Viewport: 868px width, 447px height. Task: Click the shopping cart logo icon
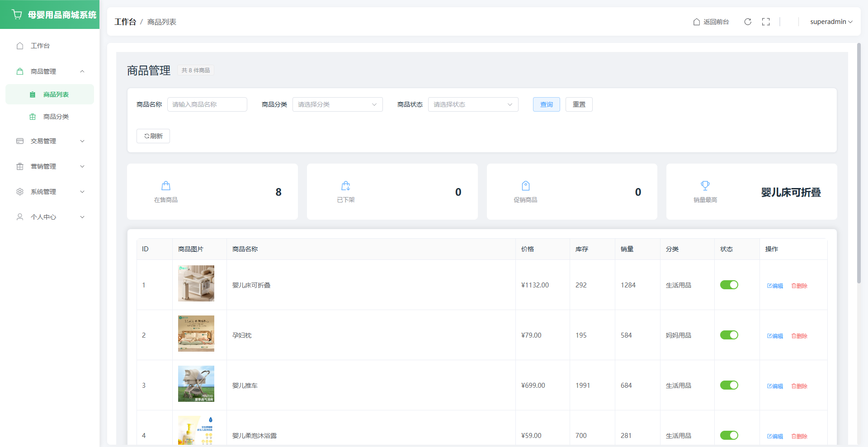(x=17, y=14)
